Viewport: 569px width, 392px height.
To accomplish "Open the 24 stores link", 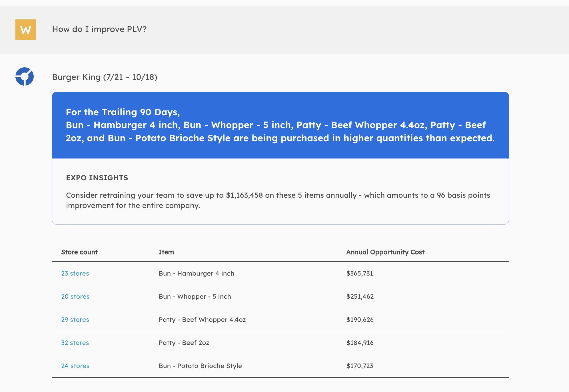I will click(75, 366).
